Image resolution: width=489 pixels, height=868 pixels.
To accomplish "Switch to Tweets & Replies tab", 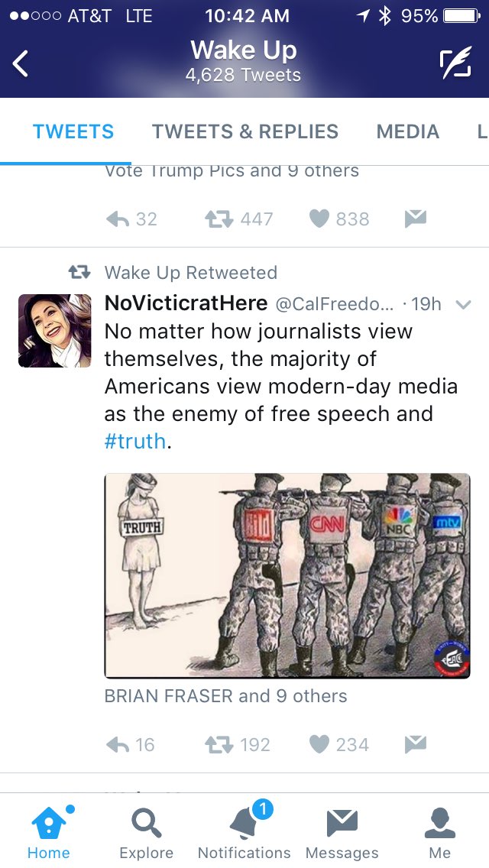I will [x=245, y=131].
